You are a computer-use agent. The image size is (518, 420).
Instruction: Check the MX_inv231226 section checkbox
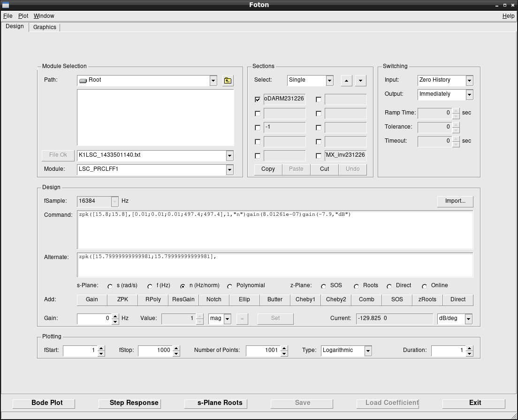tap(319, 156)
